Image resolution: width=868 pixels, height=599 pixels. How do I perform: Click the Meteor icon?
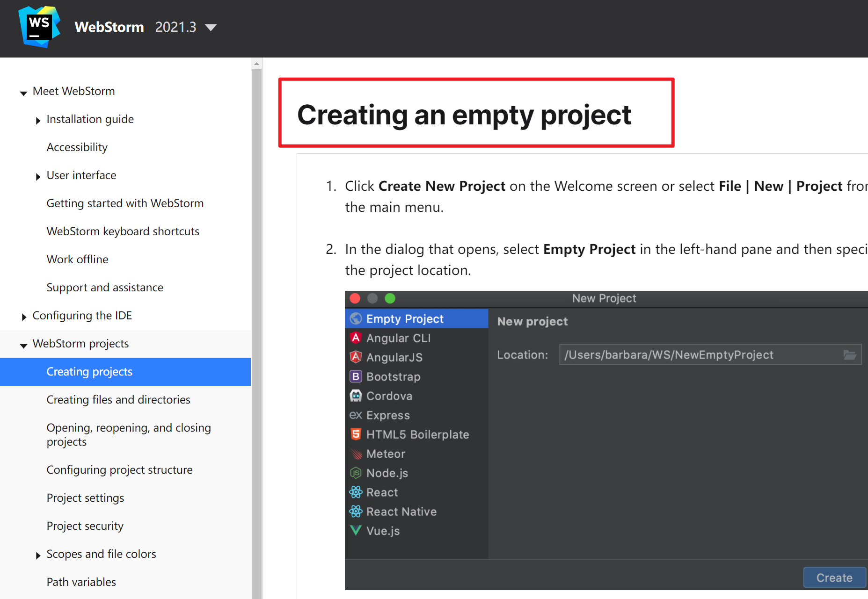pos(356,454)
